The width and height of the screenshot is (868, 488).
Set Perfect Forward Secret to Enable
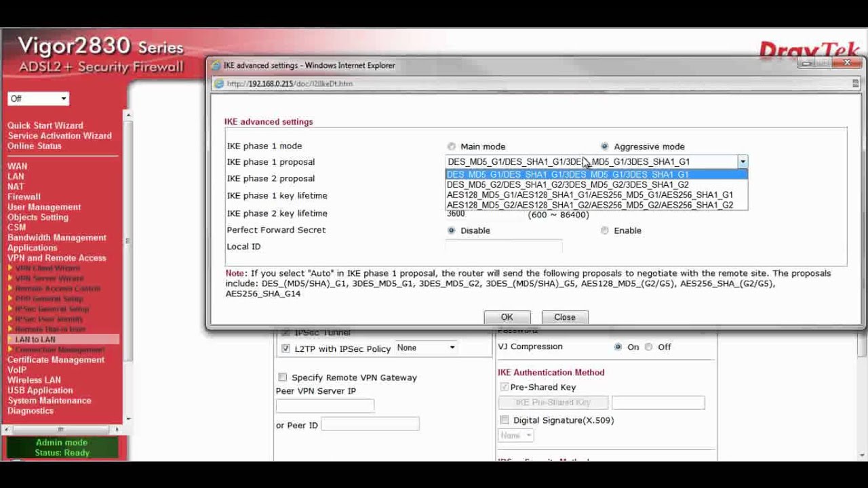(x=605, y=230)
